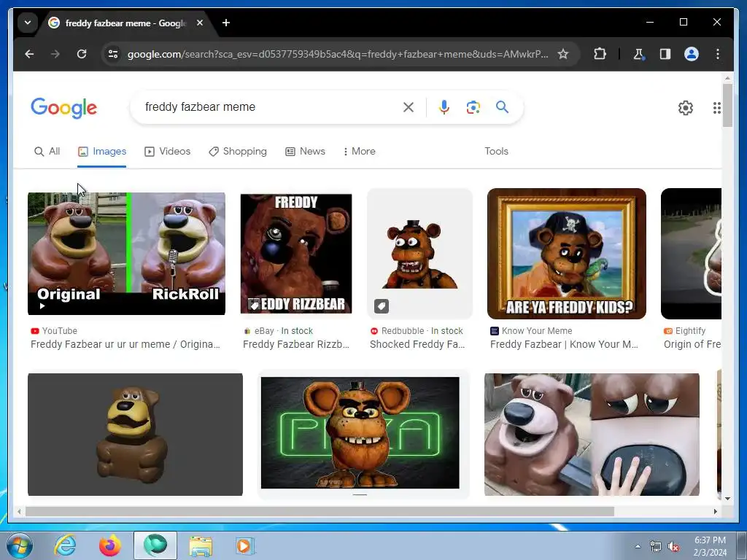Switch to the Shopping tab

[238, 152]
